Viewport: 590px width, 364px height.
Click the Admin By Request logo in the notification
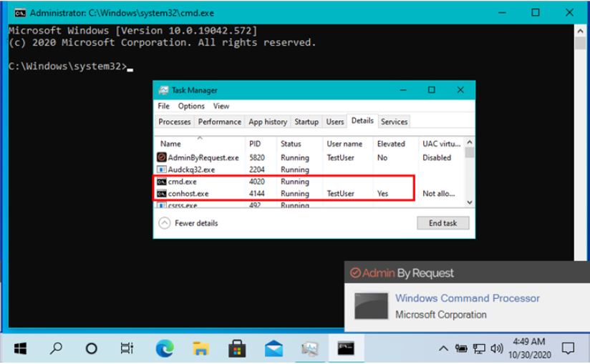[x=402, y=272]
